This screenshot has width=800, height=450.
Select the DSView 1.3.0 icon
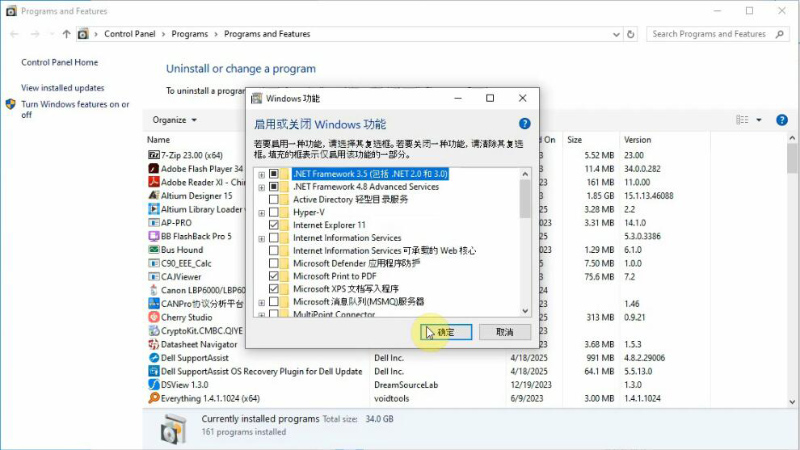tap(154, 385)
